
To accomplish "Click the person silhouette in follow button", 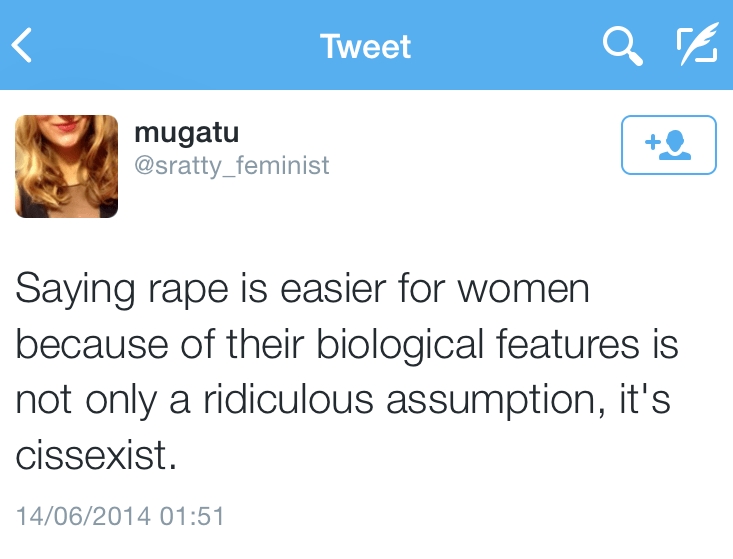I will pyautogui.click(x=677, y=145).
